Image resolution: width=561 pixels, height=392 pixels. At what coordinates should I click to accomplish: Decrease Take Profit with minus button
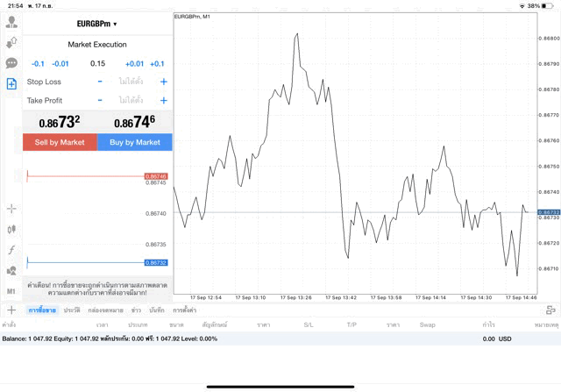point(100,100)
